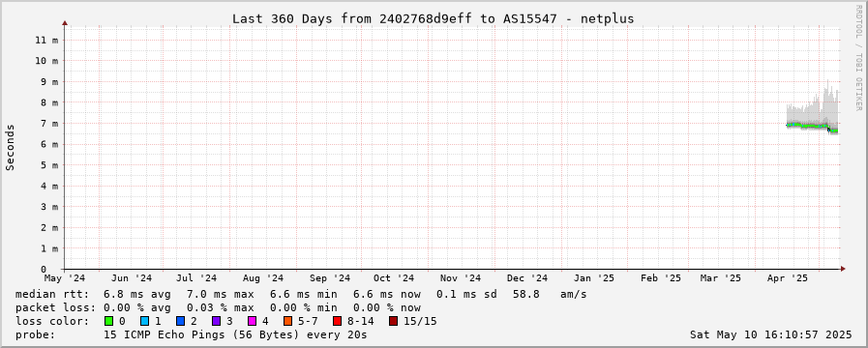The width and height of the screenshot is (868, 348).
Task: Click the 11 m y-axis label
Action: coord(46,40)
